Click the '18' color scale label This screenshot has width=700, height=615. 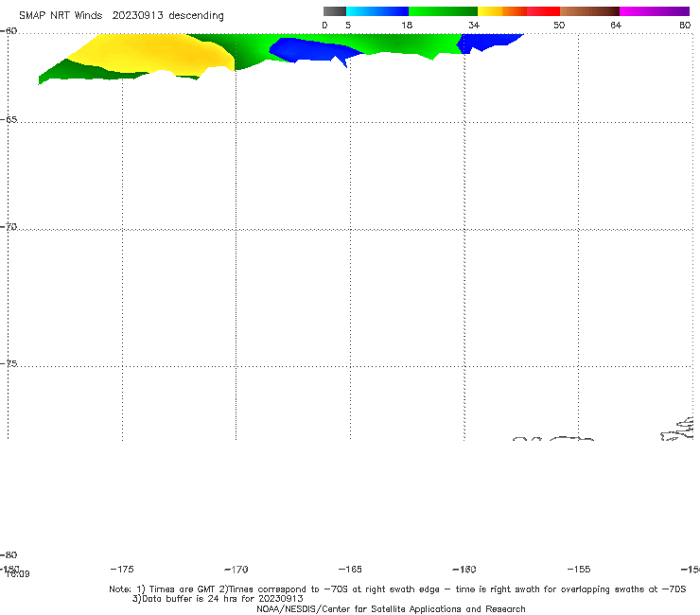tap(407, 26)
